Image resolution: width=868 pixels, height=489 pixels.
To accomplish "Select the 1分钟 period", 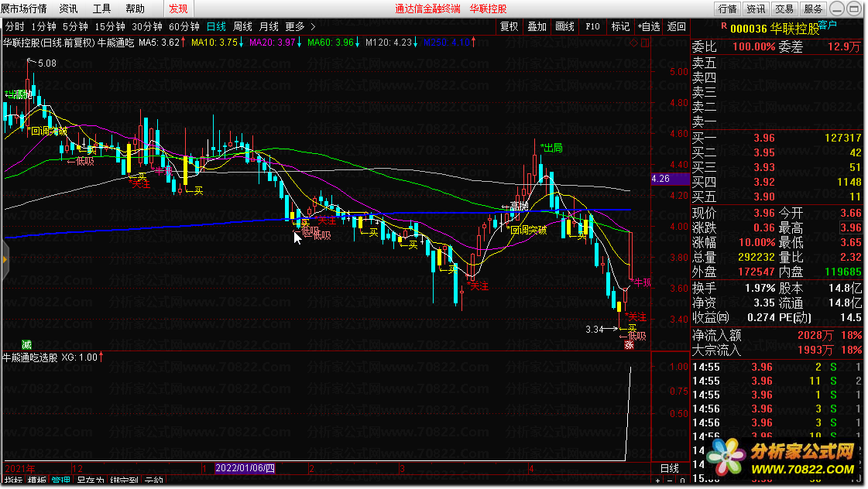I will coord(43,26).
